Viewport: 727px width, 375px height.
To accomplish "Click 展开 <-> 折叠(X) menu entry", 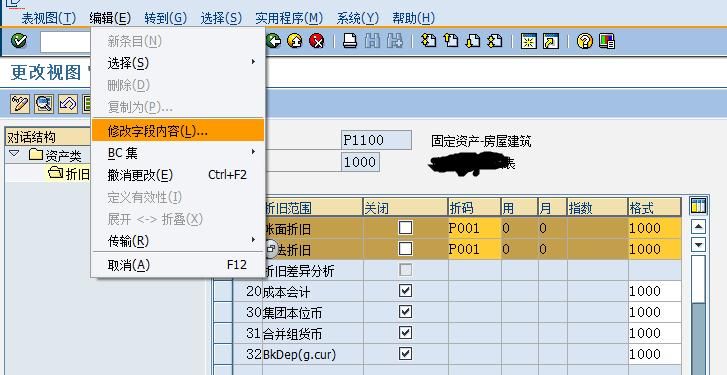I will pyautogui.click(x=178, y=219).
